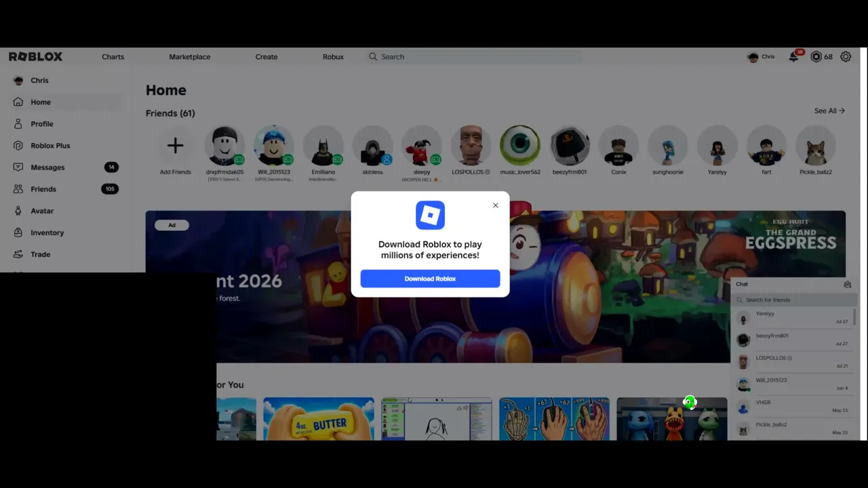Screen dimensions: 868x488
Task: Open the Robux balance icon showing 68
Action: click(x=816, y=57)
